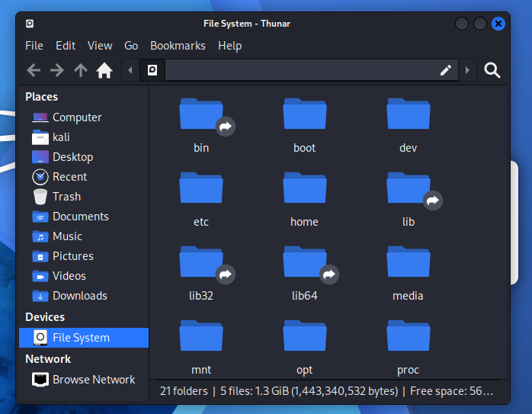Go to parent folder with up arrow
532x414 pixels.
coord(81,71)
